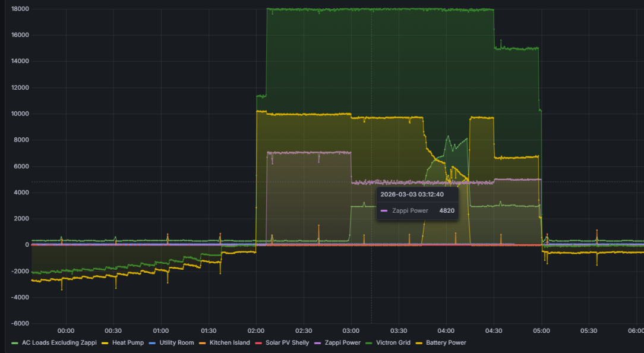Toggle the Heat Pump legend label
The image size is (644, 353).
pos(128,343)
